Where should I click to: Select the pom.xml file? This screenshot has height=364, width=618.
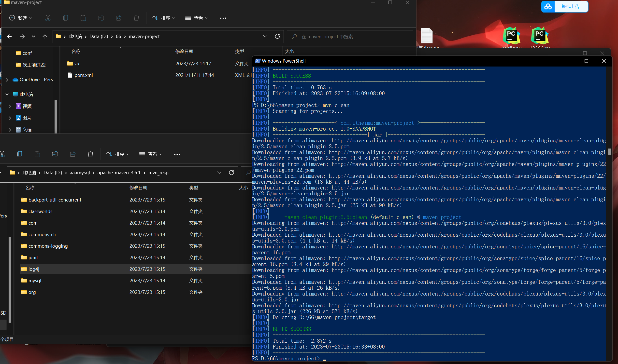tap(84, 75)
